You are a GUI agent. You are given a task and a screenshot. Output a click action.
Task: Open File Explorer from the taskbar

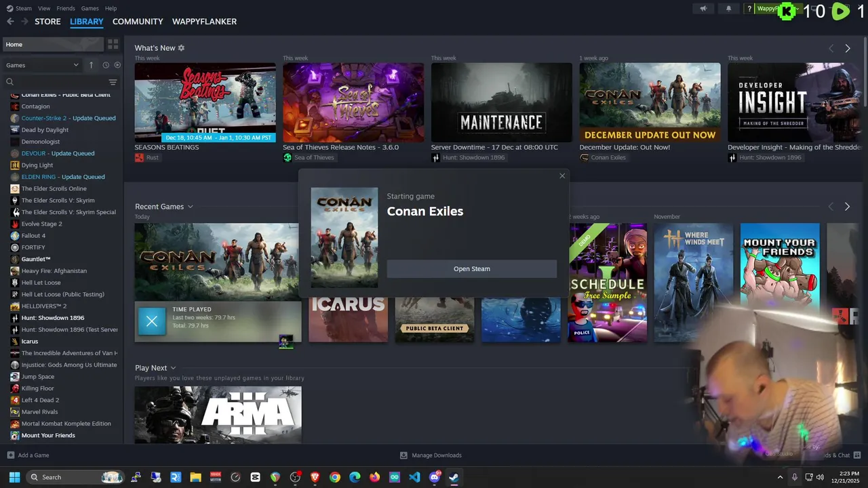[x=195, y=477]
